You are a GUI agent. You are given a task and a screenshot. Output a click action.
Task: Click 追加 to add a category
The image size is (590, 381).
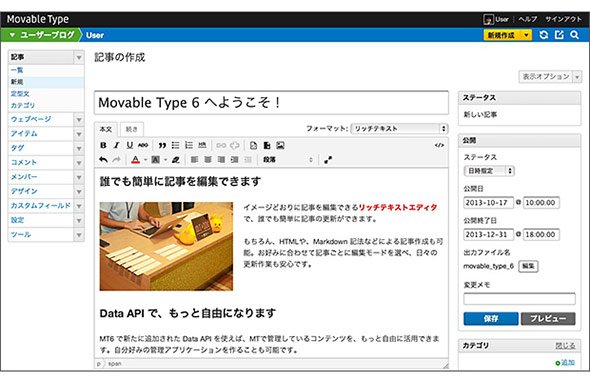coord(565,362)
